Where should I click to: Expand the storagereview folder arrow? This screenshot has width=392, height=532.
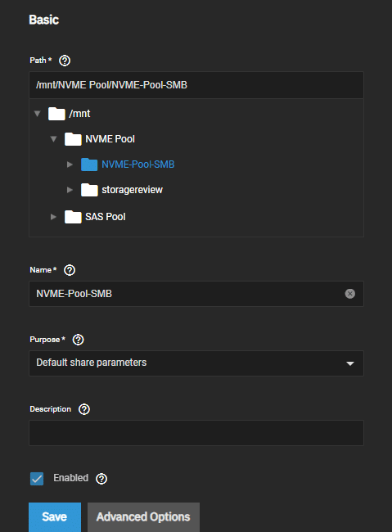[x=70, y=190]
